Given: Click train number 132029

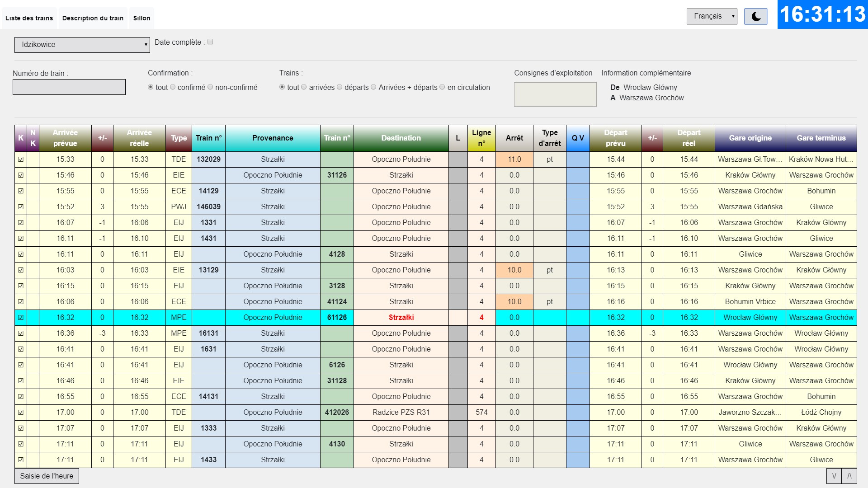Looking at the screenshot, I should coord(208,160).
